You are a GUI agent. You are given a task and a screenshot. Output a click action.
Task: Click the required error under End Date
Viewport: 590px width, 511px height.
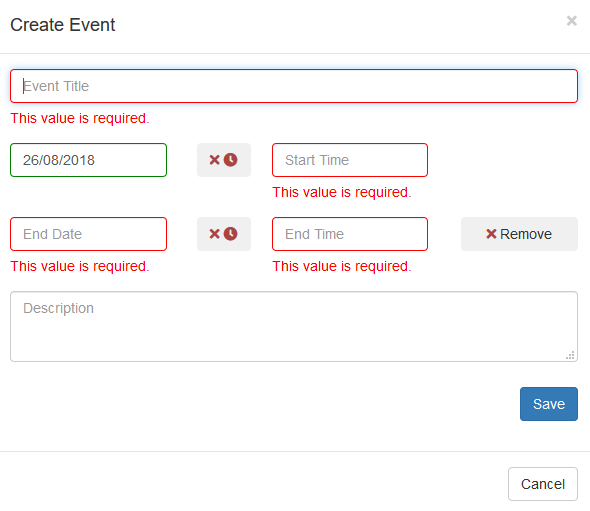(80, 266)
